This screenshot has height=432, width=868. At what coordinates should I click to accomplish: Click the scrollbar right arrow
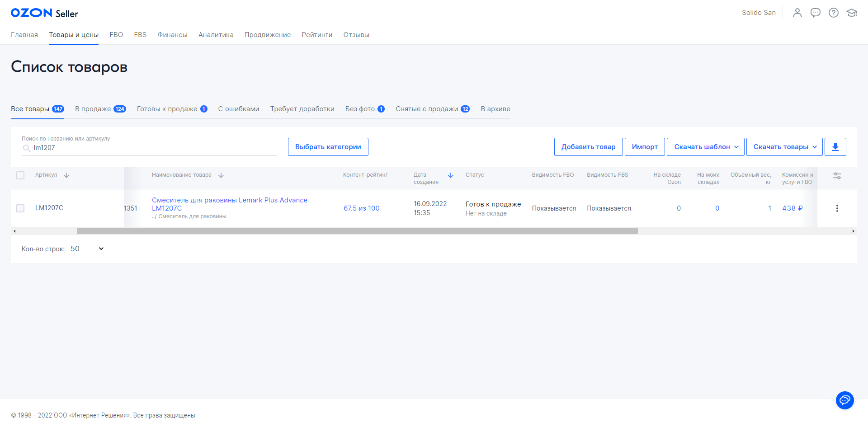[853, 231]
